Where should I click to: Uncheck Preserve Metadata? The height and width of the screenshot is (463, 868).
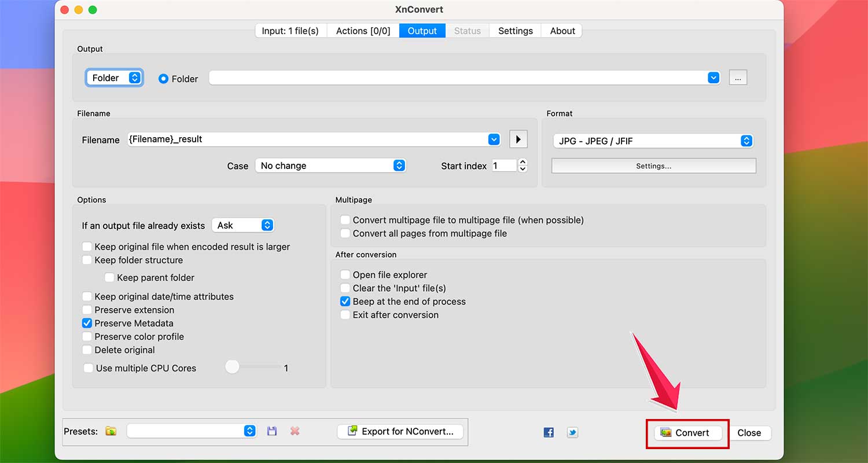[x=87, y=323]
